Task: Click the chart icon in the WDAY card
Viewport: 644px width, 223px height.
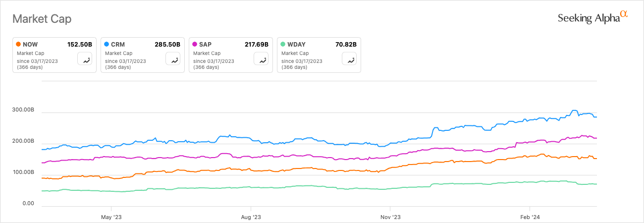Action: tap(351, 59)
